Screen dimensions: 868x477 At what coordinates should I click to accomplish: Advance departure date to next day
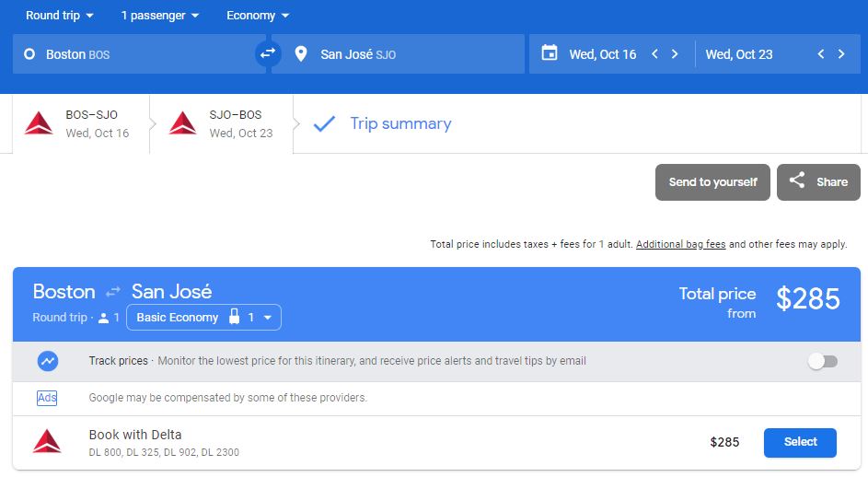click(675, 54)
